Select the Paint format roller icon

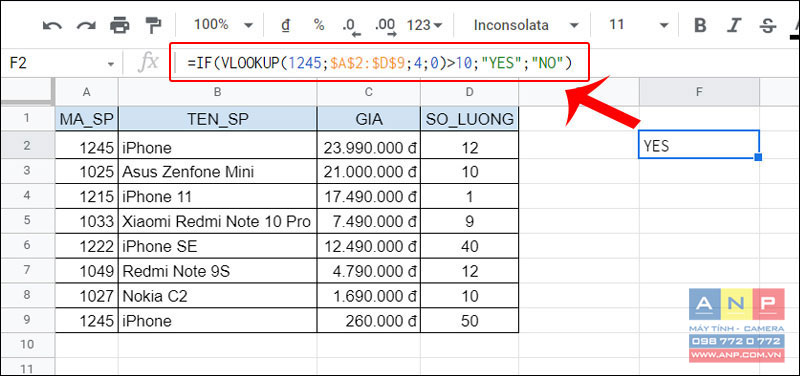(x=152, y=25)
